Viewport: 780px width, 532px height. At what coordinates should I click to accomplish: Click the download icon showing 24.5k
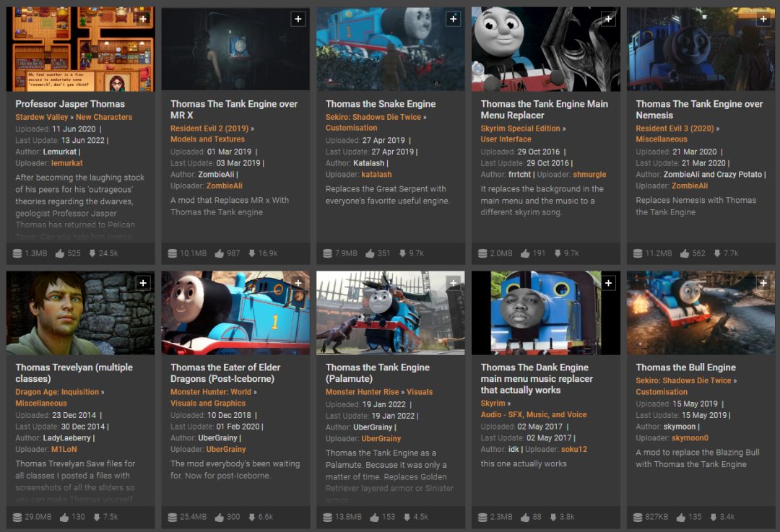[x=92, y=253]
